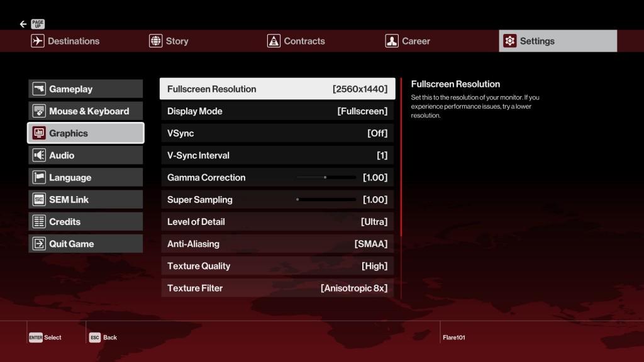Click the Contracts target icon
This screenshot has height=362, width=644.
click(274, 41)
